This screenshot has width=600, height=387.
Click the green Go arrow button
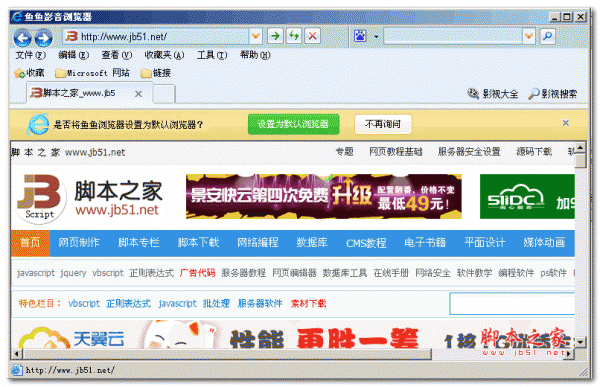point(275,36)
